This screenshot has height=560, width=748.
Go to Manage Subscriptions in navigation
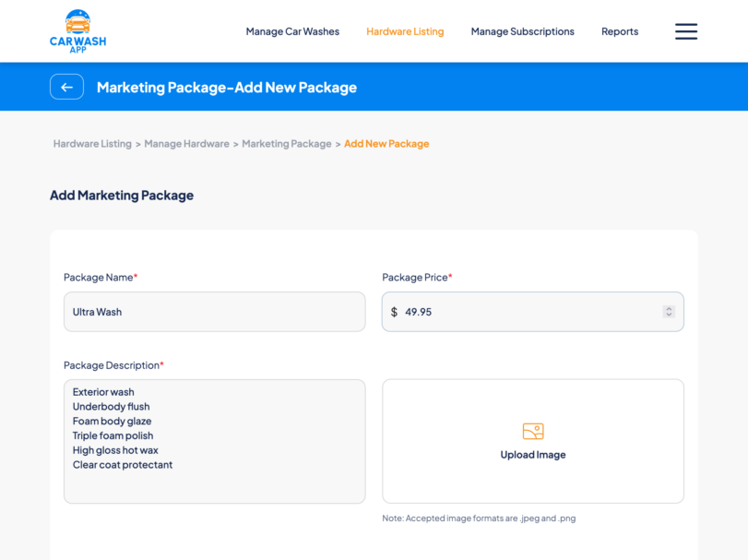click(522, 31)
